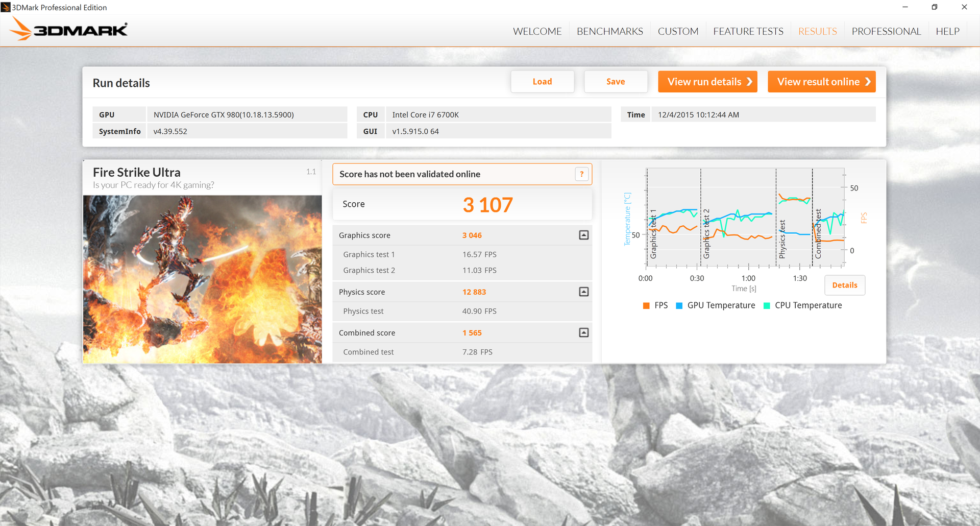Click the run time 12/4/2015 10:12:44 AM
The image size is (980, 526).
coord(698,115)
